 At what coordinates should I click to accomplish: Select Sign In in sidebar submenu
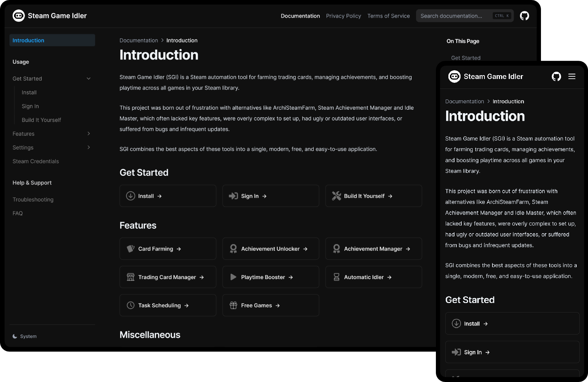click(x=30, y=106)
